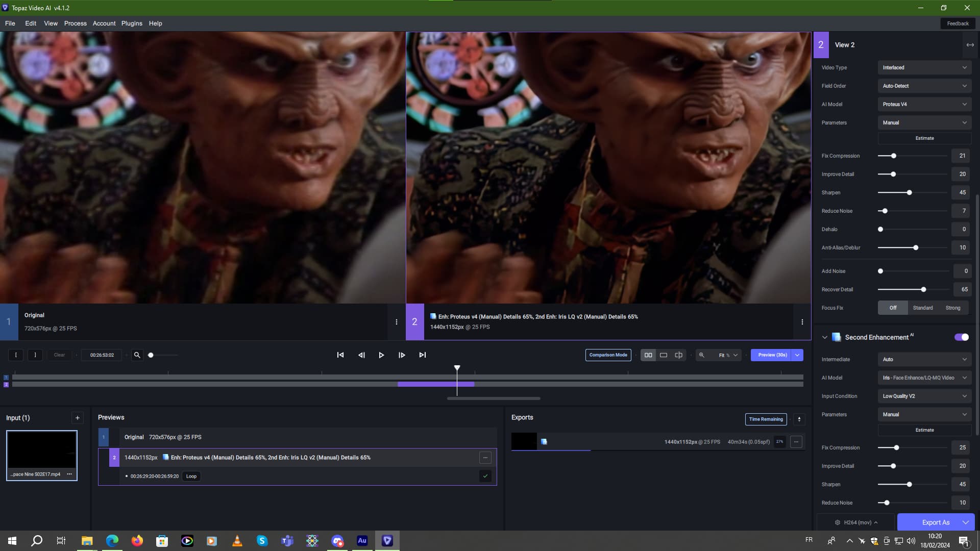Click the timeline magnifier search icon

137,355
